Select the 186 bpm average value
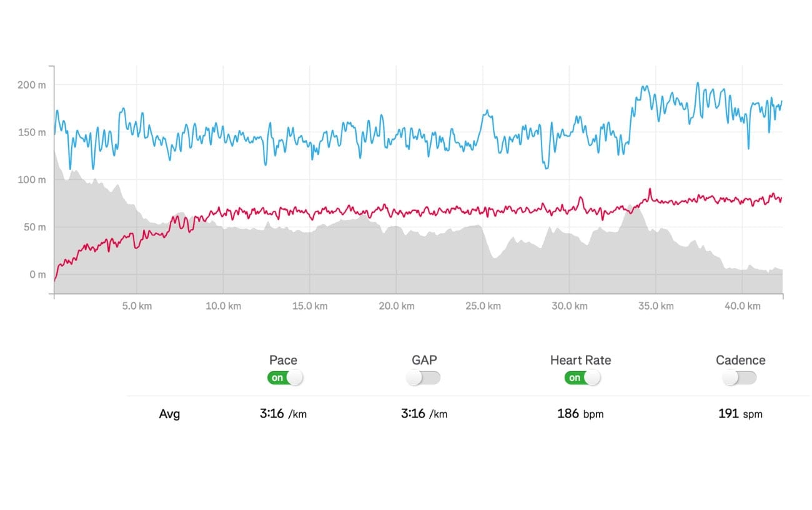 coord(580,414)
